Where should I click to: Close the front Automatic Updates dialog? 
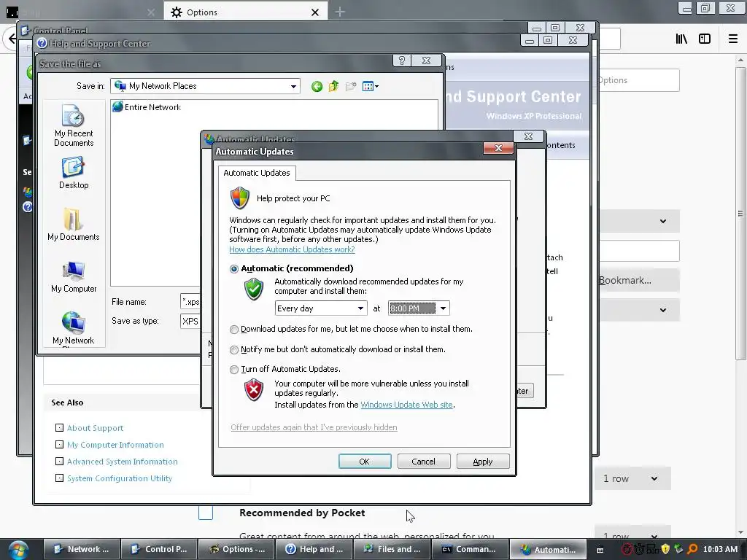498,148
